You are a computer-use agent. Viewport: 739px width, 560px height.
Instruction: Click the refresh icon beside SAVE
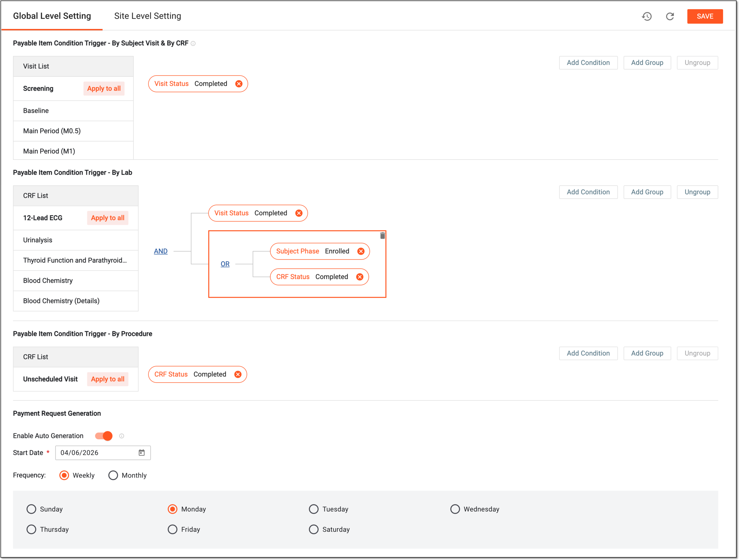(x=670, y=16)
